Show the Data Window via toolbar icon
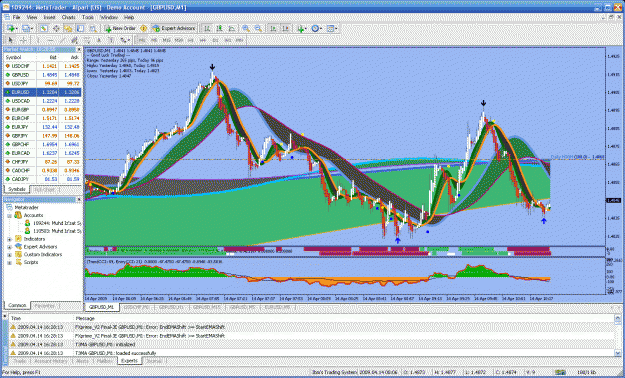This screenshot has width=625, height=378. tap(56, 28)
